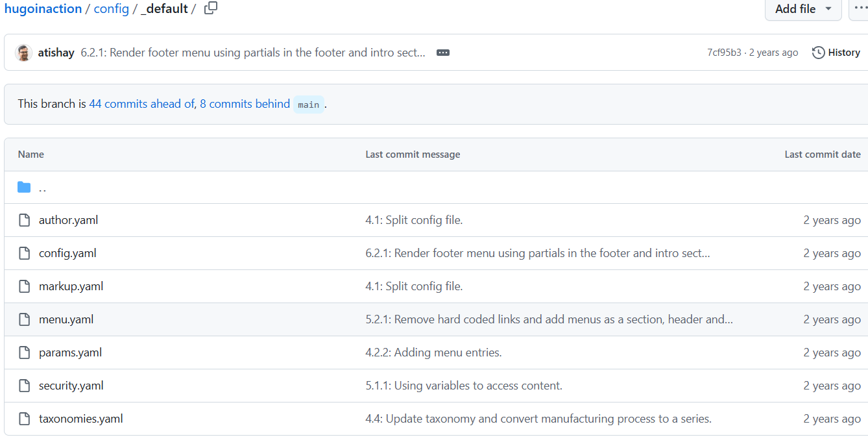Click the security.yaml file icon
Screen dimensions: 868x446
pyautogui.click(x=25, y=386)
